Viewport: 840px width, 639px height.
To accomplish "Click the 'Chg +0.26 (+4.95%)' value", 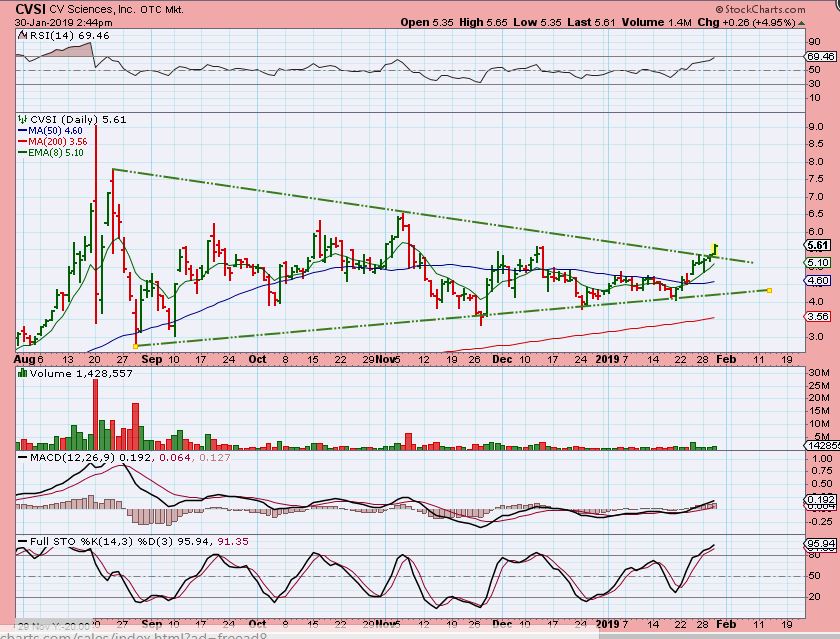I will (x=747, y=22).
